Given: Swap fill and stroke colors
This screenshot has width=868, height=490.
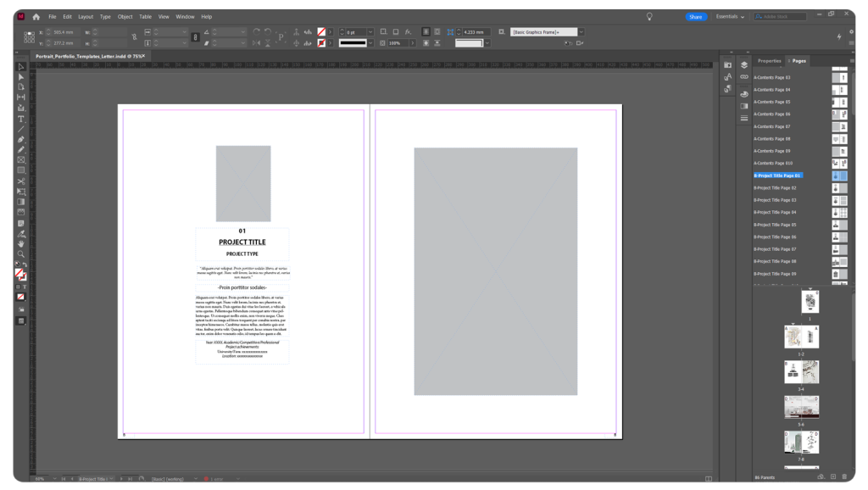Looking at the screenshot, I should (25, 264).
